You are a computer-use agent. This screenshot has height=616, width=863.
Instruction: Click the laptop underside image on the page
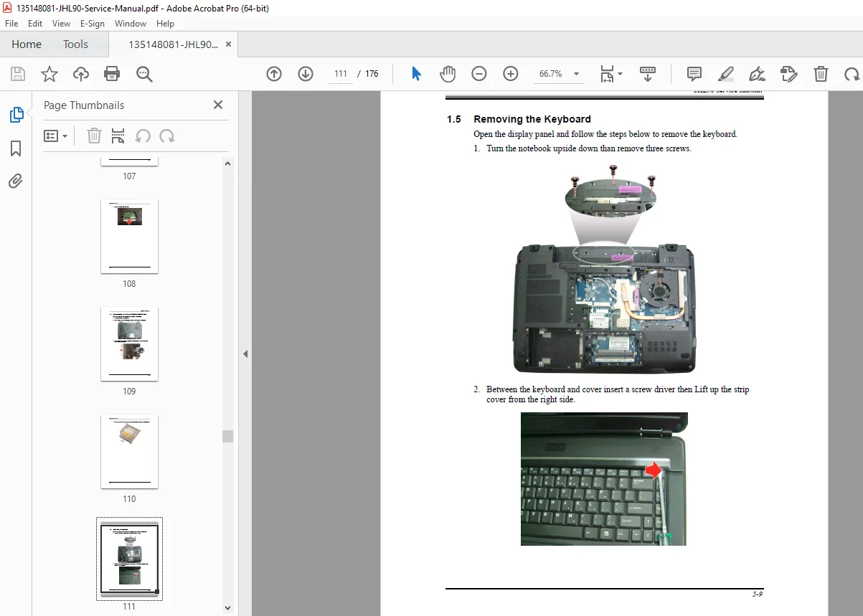click(x=604, y=308)
